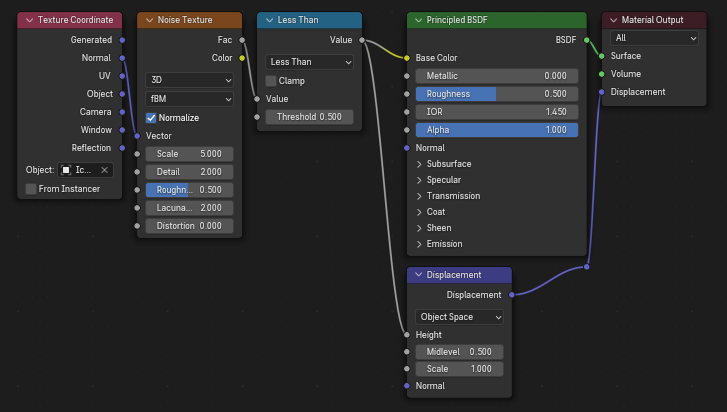Click the Principled BSDF Normal input socket
Viewport: 727px width, 412px height.
[x=407, y=148]
